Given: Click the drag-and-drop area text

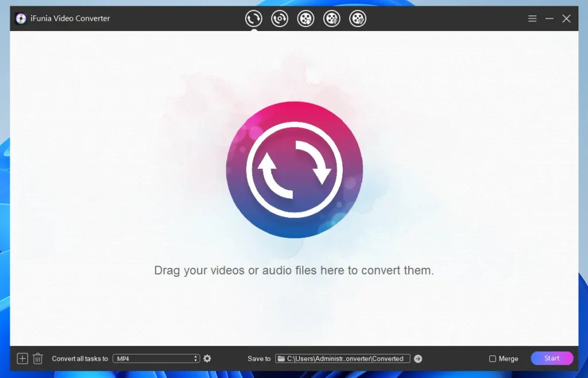Looking at the screenshot, I should click(293, 270).
